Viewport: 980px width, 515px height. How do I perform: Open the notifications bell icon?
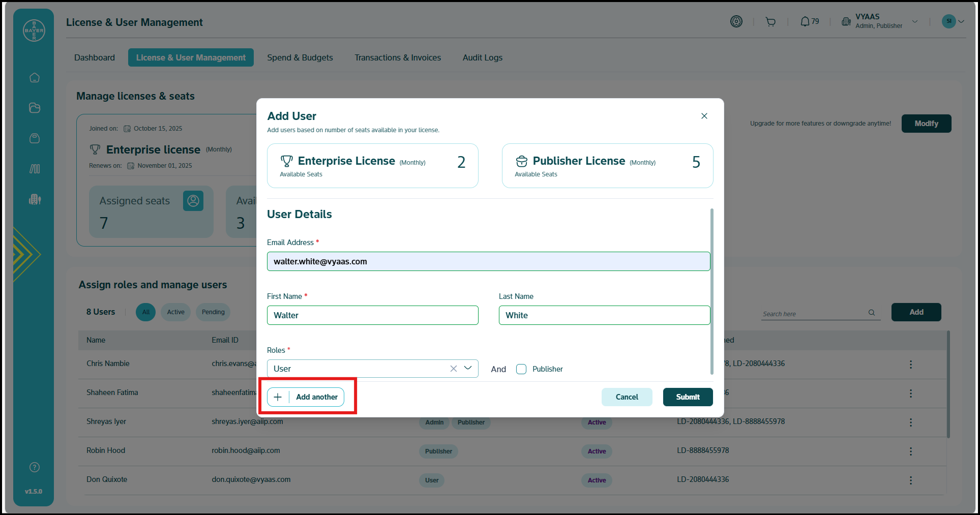(805, 22)
